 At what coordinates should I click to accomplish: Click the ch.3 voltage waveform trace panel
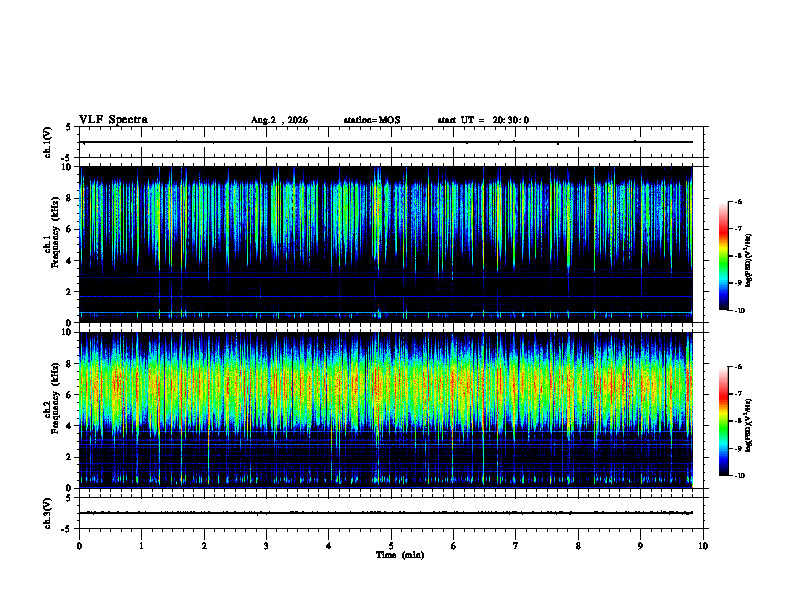coord(391,513)
